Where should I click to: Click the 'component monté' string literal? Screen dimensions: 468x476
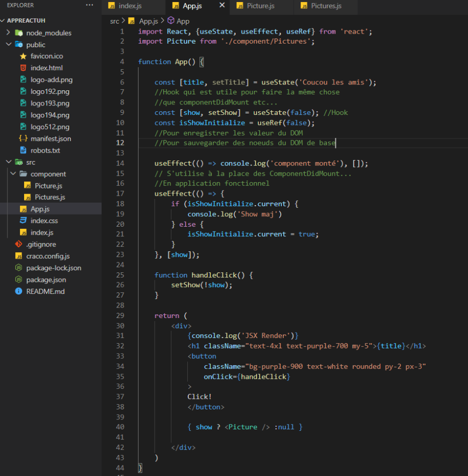(305, 163)
